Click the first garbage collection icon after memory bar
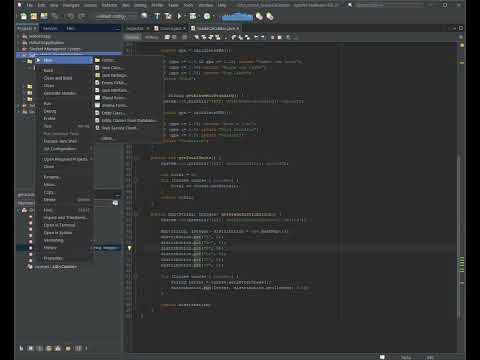 pos(259,16)
